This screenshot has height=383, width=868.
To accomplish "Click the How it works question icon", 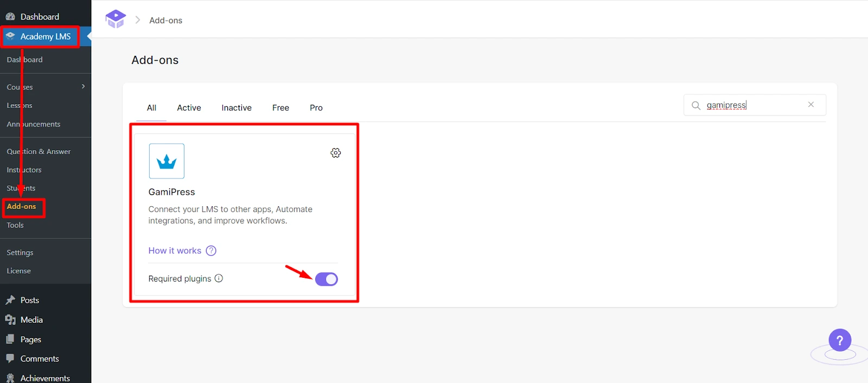I will click(211, 251).
